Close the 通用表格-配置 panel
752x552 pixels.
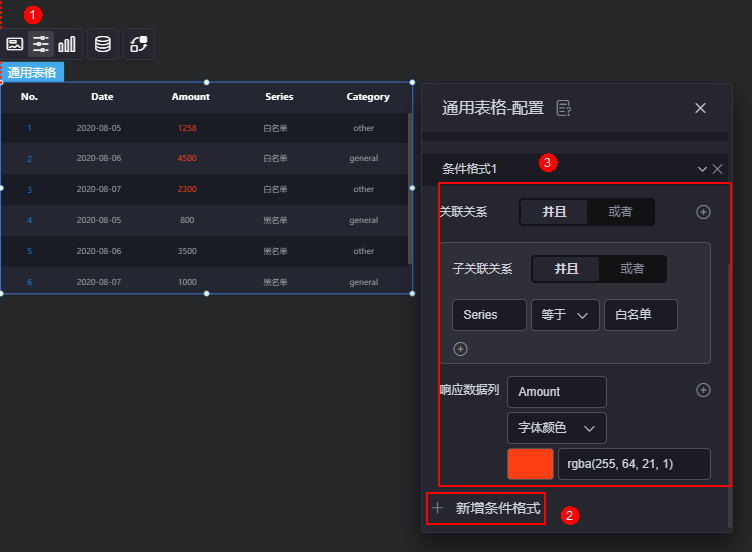point(700,108)
